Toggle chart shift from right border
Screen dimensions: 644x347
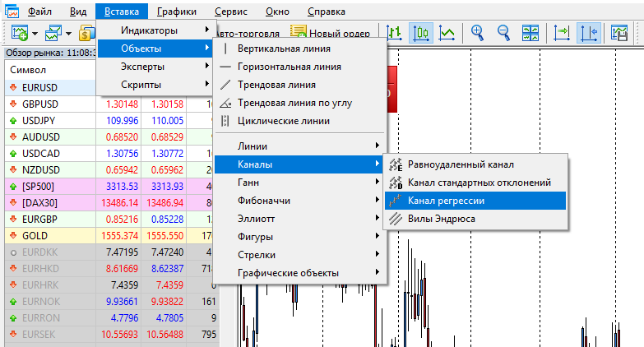(x=589, y=33)
